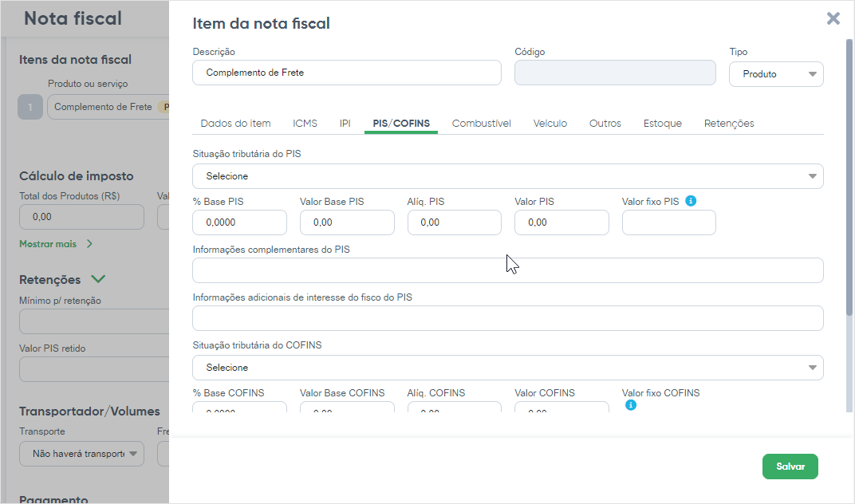
Task: Select the Combustível tab
Action: pyautogui.click(x=481, y=124)
